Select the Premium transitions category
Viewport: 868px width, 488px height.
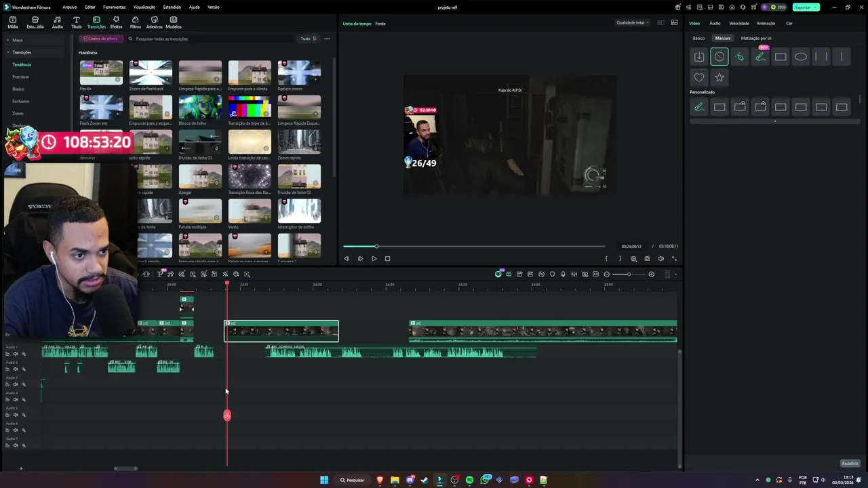[21, 77]
